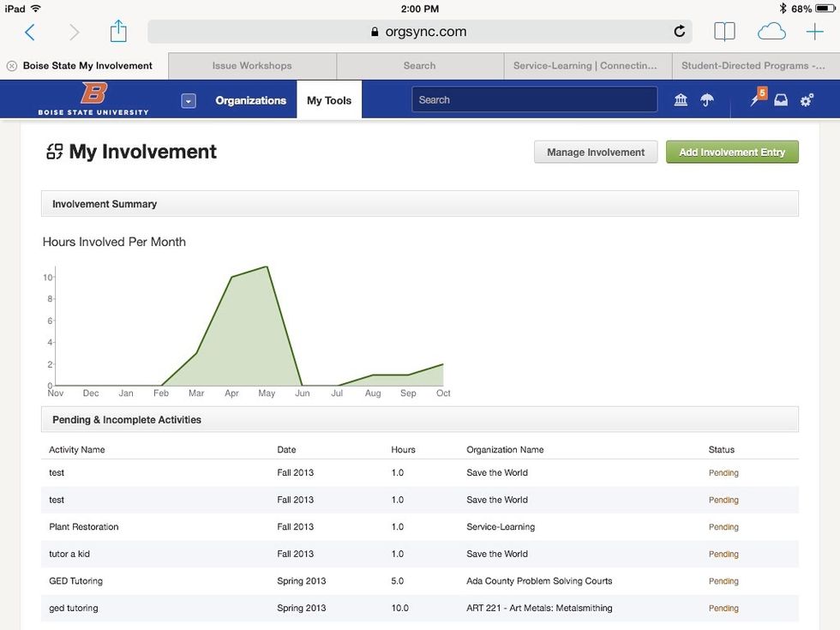840x630 pixels.
Task: Expand the dropdown arrow beside the Boise State logo
Action: point(188,100)
